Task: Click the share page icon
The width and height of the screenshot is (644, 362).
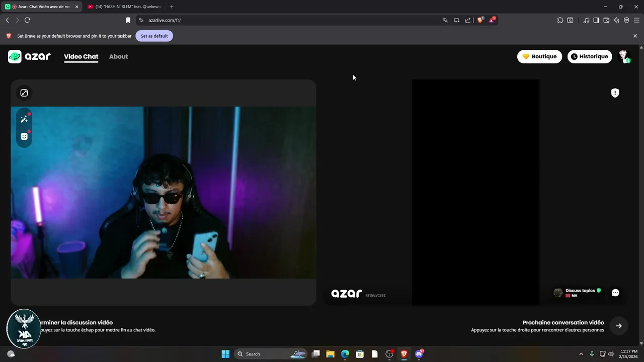Action: point(468,20)
